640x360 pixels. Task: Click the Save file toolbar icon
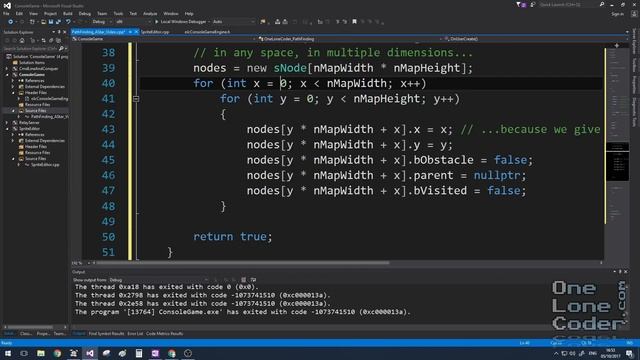coord(51,22)
